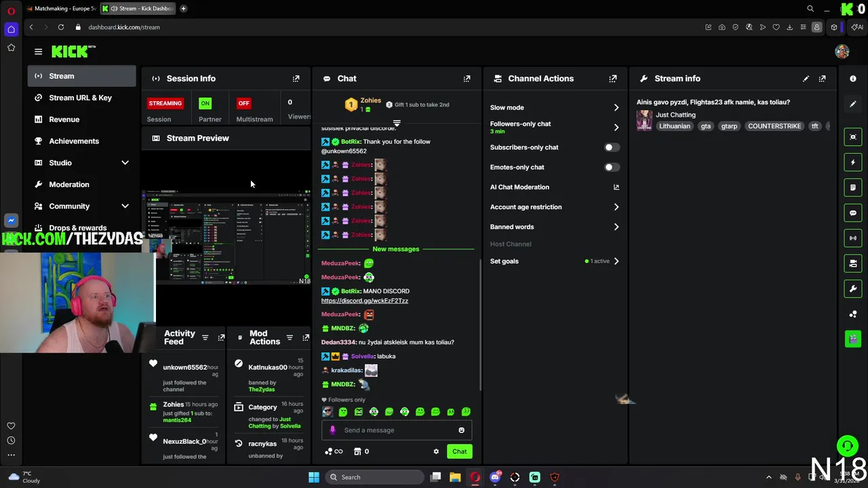
Task: Click the COUNTERSTRIKE stream tag
Action: click(x=774, y=126)
